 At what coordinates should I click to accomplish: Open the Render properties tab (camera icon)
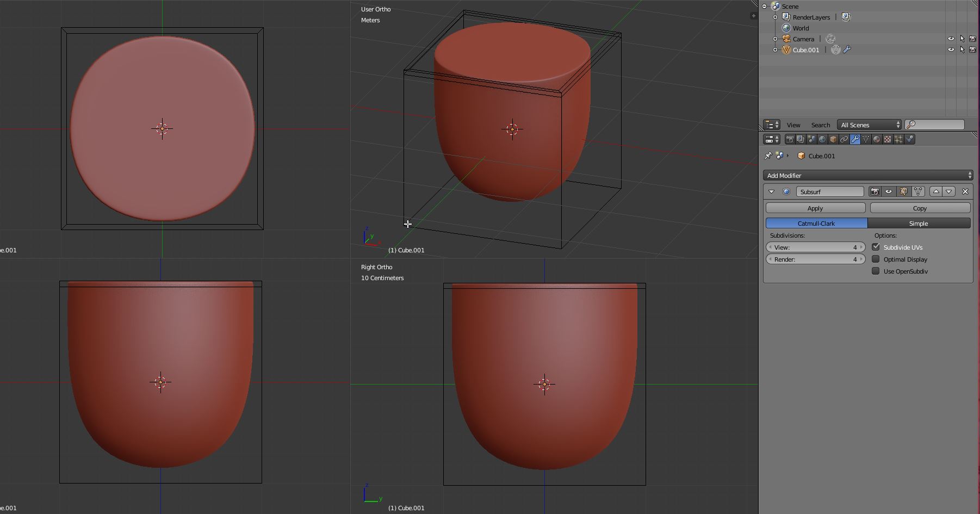click(790, 140)
